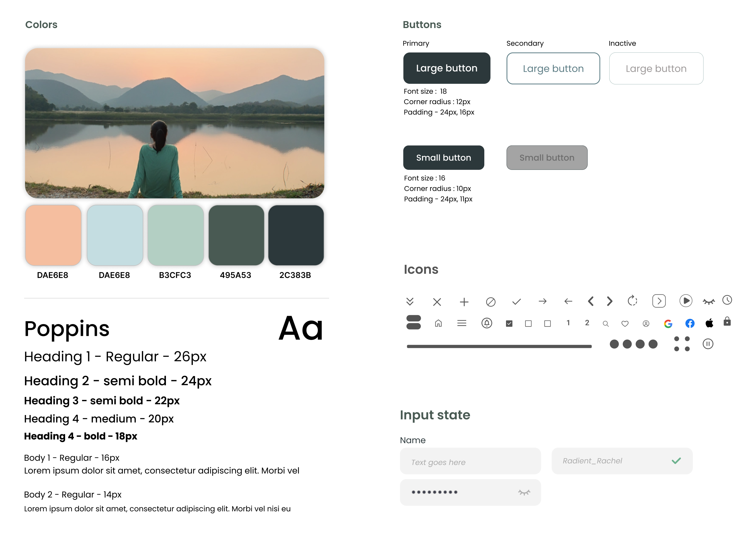Click the clock icon in icons row
The image size is (756, 542).
(727, 300)
